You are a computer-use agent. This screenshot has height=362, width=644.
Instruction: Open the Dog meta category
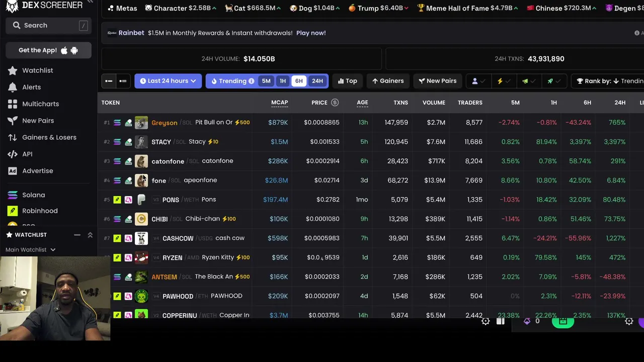point(315,8)
